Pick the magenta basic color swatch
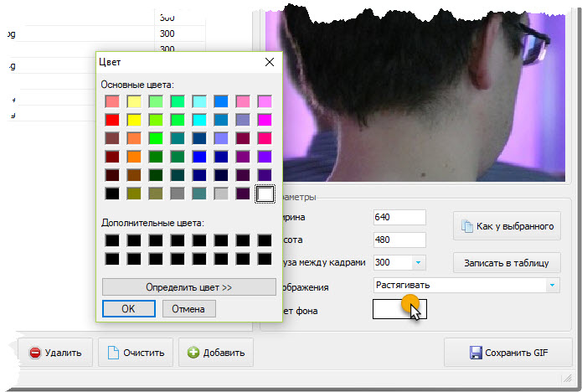This screenshot has width=582, height=392. pos(265,120)
